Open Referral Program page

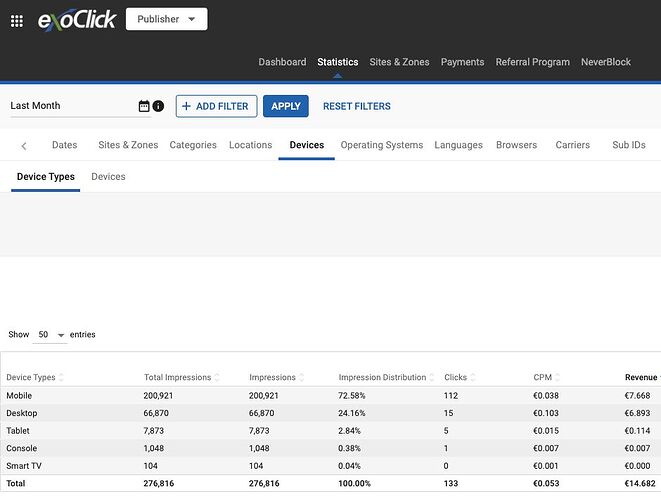[532, 62]
